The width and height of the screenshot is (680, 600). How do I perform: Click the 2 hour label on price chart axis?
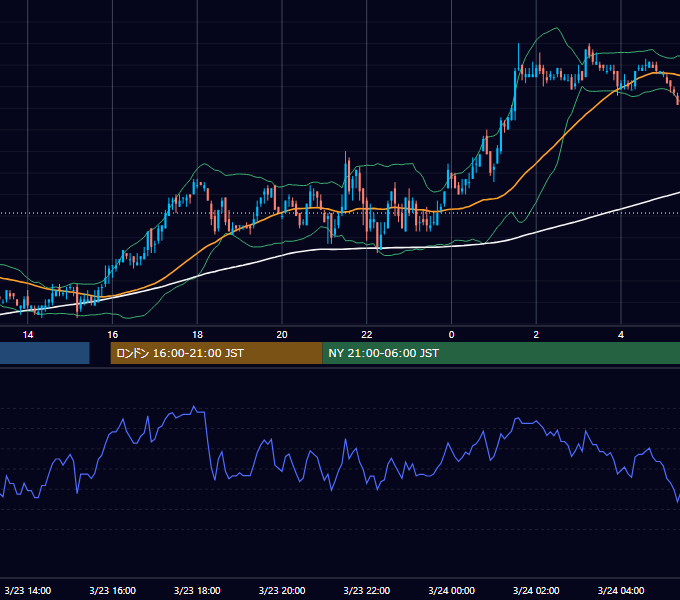click(x=536, y=335)
